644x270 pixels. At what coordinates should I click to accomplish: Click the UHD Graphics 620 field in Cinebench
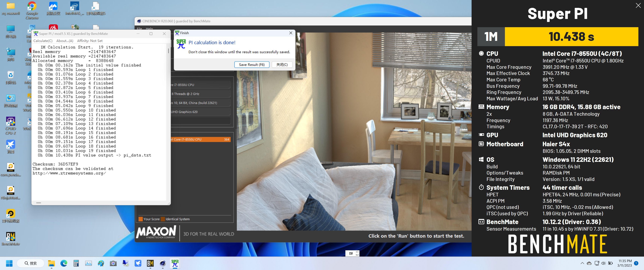click(200, 112)
